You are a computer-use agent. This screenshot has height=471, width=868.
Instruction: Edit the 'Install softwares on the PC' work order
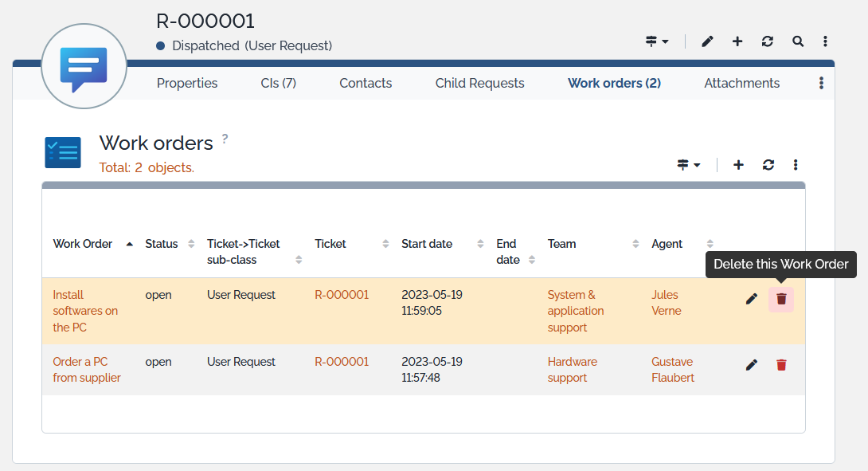tap(751, 299)
